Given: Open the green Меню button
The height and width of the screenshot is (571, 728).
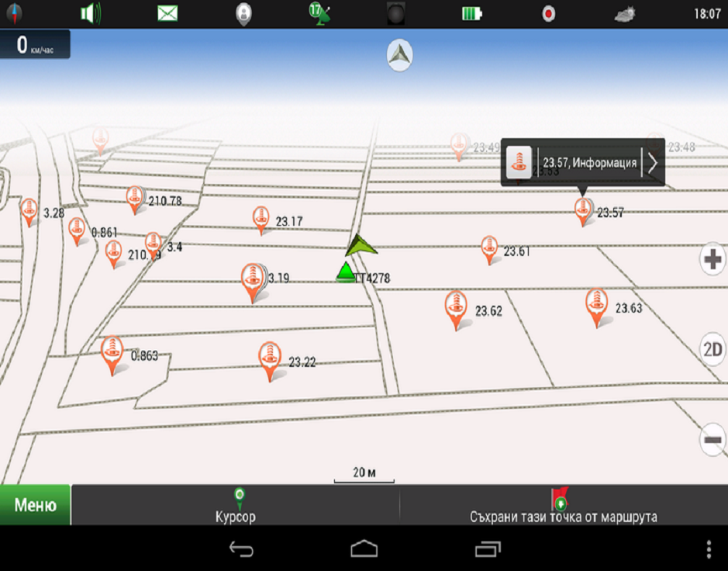Looking at the screenshot, I should (35, 505).
